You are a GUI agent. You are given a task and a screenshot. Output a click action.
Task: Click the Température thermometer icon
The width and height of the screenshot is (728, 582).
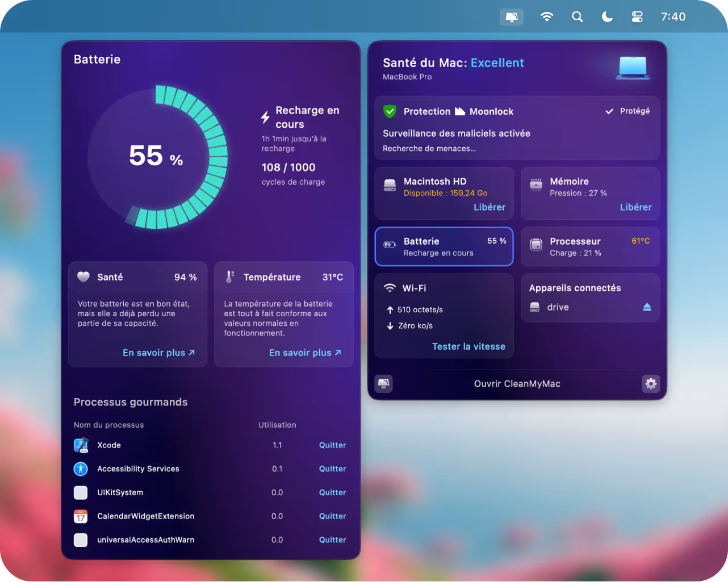pos(229,277)
